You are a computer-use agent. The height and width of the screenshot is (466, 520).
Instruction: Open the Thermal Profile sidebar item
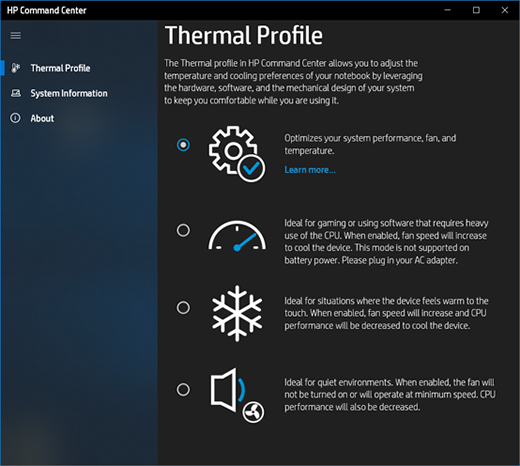(x=60, y=68)
